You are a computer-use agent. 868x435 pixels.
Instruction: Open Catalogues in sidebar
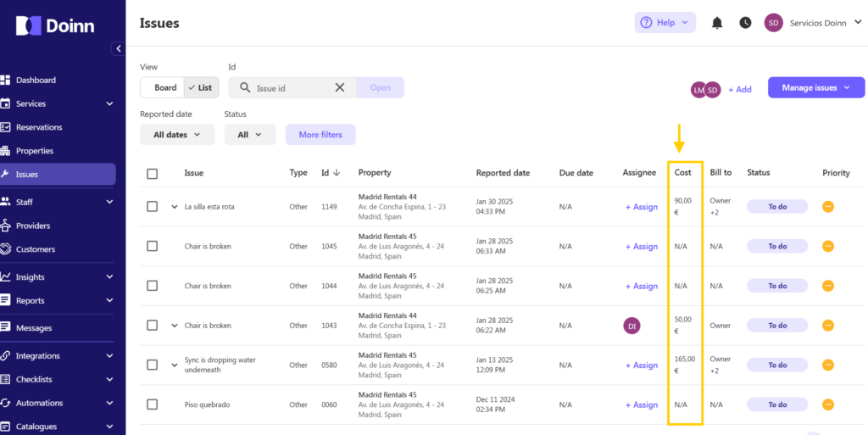36,427
